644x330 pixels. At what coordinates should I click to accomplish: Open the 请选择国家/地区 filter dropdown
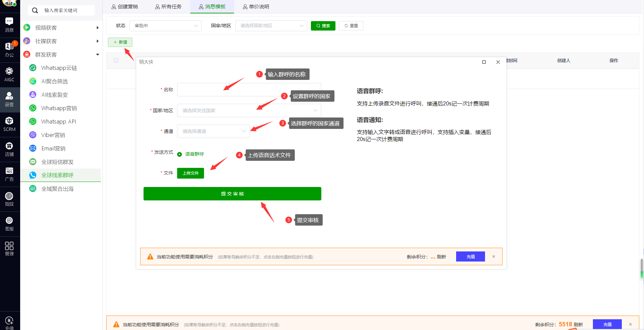(x=271, y=26)
